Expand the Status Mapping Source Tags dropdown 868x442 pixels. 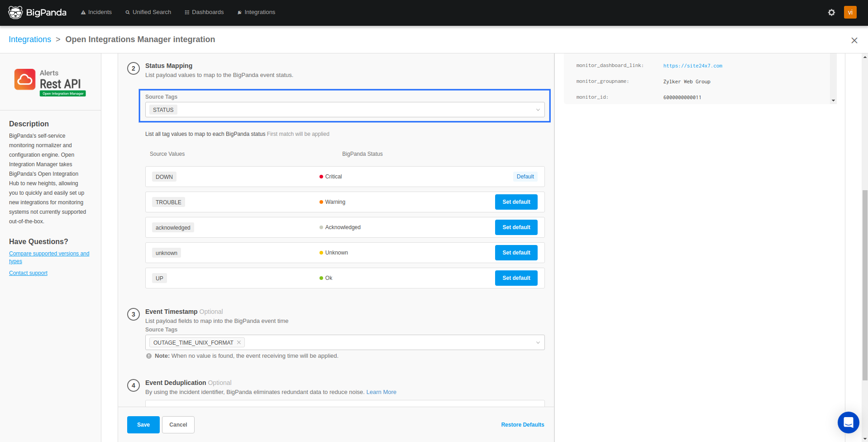coord(538,110)
